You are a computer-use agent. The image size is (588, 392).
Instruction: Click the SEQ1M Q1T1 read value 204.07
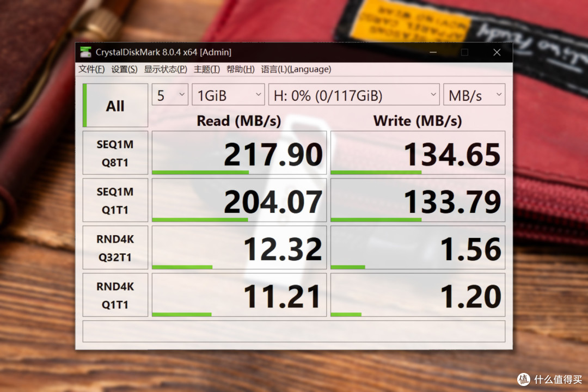(x=239, y=200)
